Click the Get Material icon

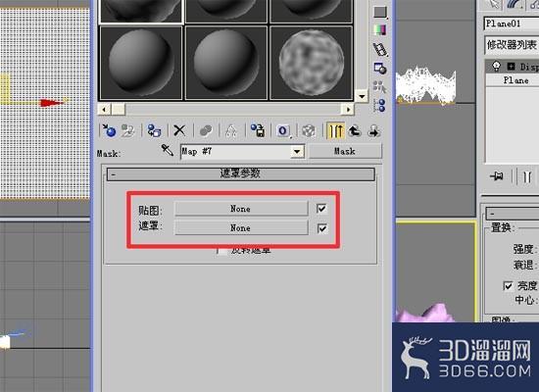point(109,130)
